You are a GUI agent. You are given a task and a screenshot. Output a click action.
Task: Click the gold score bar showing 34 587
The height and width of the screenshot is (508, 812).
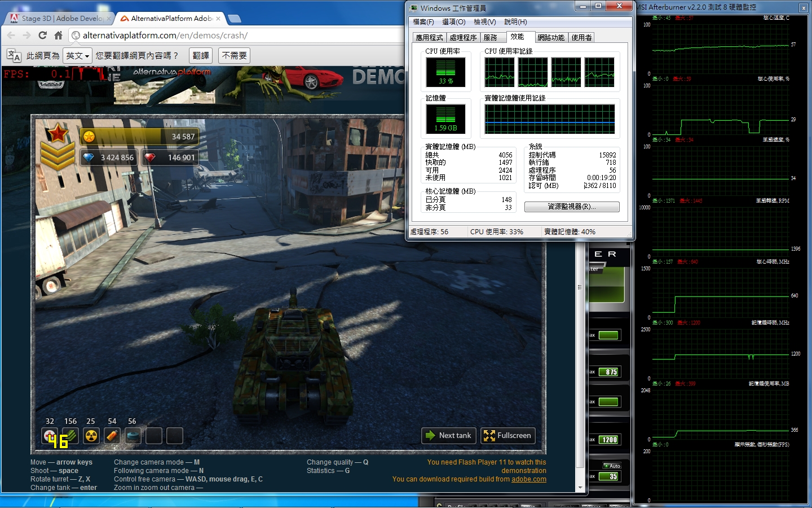click(x=139, y=137)
